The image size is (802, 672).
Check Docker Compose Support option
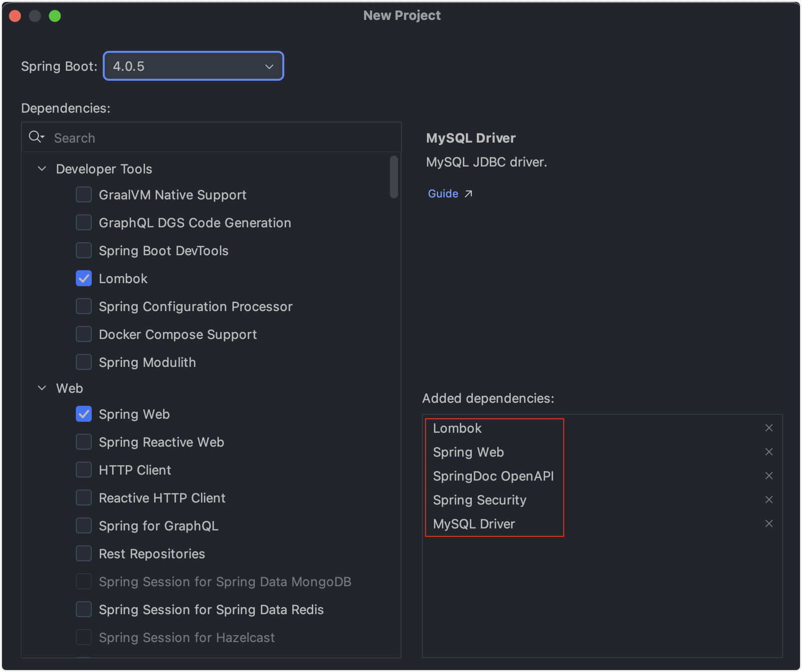coord(84,335)
